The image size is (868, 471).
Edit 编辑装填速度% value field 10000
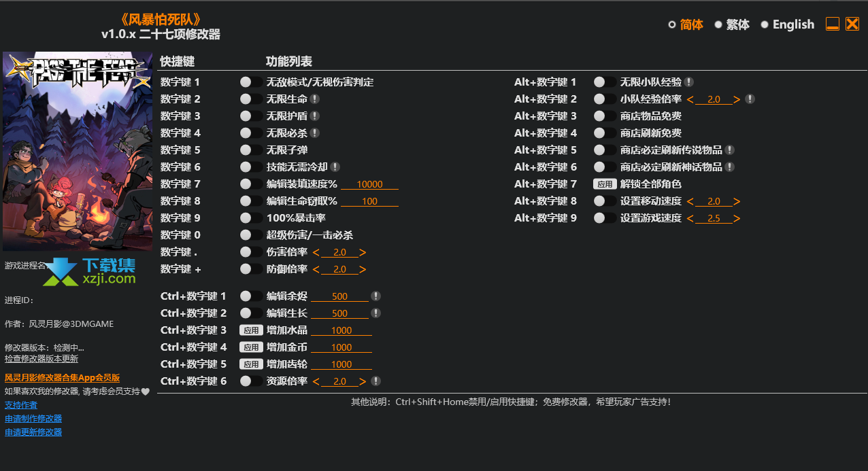pyautogui.click(x=369, y=184)
